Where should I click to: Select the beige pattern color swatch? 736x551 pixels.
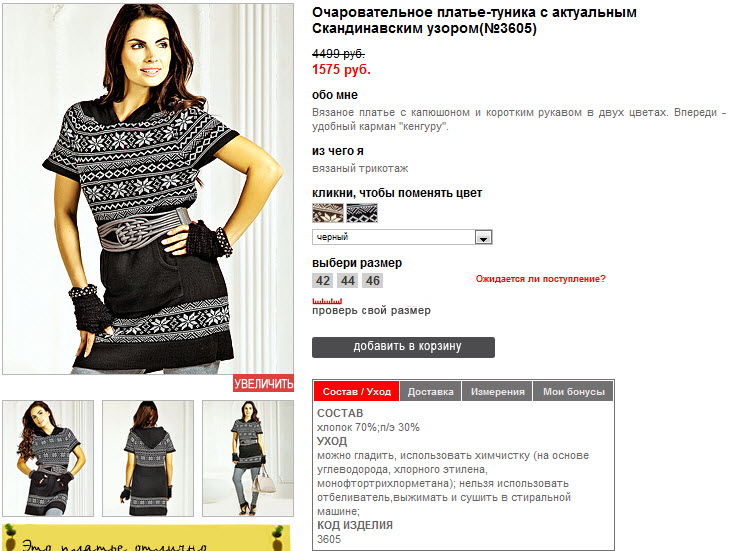[328, 213]
